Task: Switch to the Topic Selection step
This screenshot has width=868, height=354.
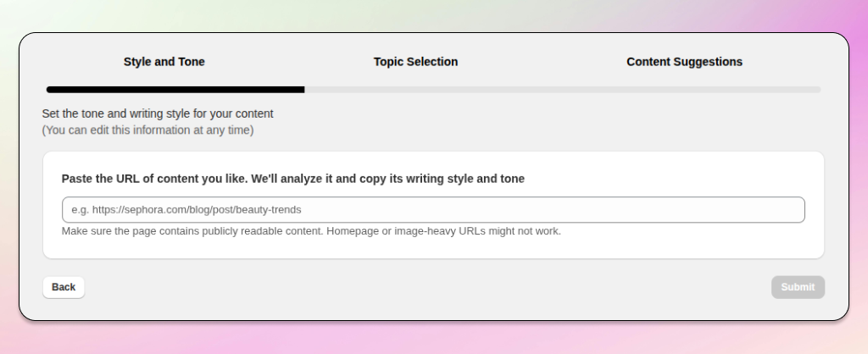Action: 415,62
